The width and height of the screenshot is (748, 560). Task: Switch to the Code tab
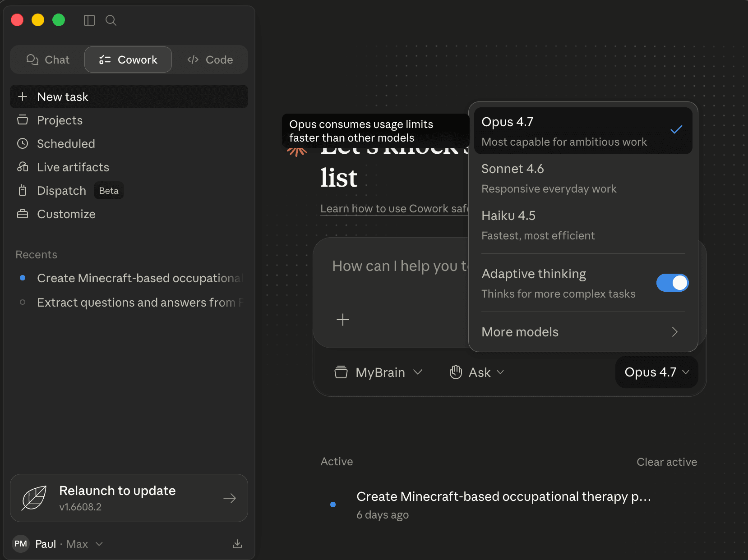point(210,60)
